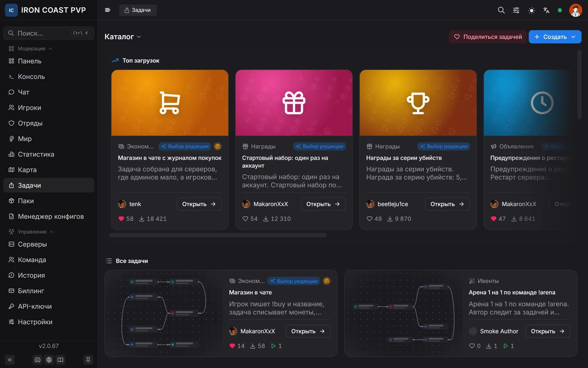Click the horizontal scrollbar under top downloads

218,235
